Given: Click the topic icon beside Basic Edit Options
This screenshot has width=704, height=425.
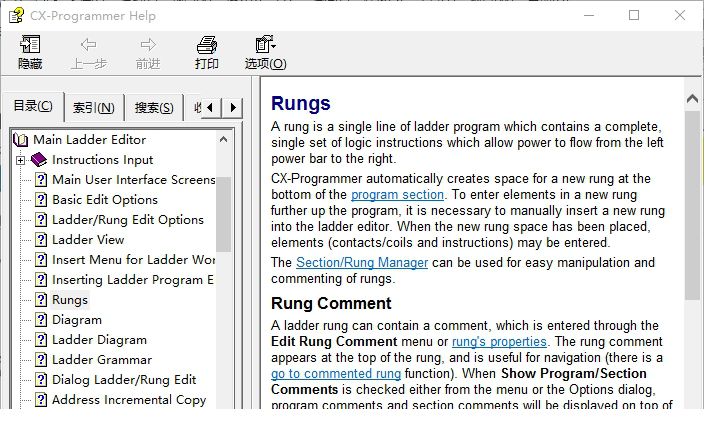Looking at the screenshot, I should [x=41, y=199].
